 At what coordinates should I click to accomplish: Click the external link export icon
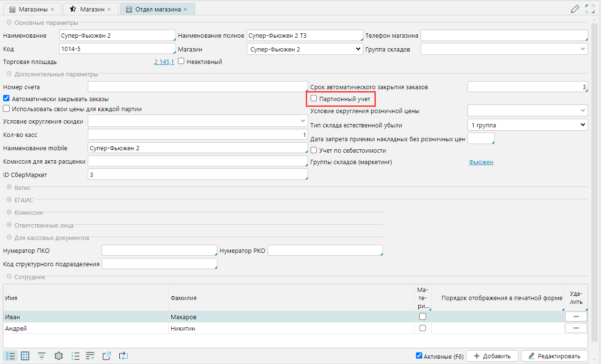coord(107,355)
